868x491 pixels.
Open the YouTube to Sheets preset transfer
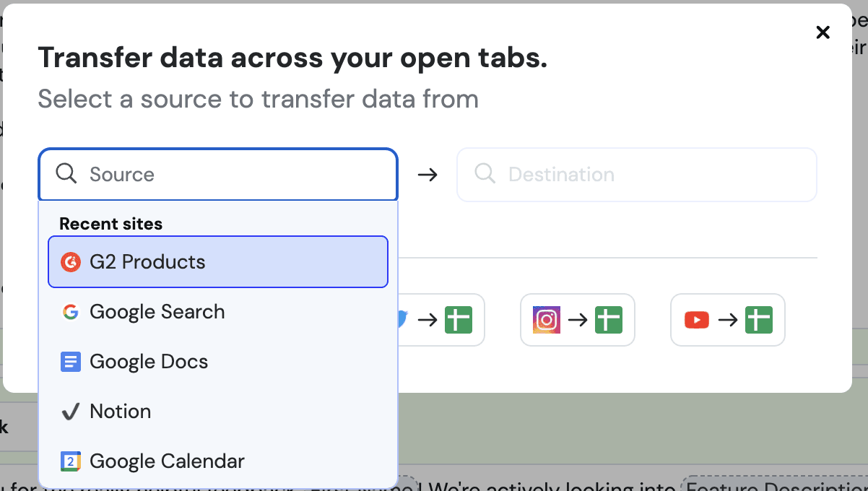727,320
